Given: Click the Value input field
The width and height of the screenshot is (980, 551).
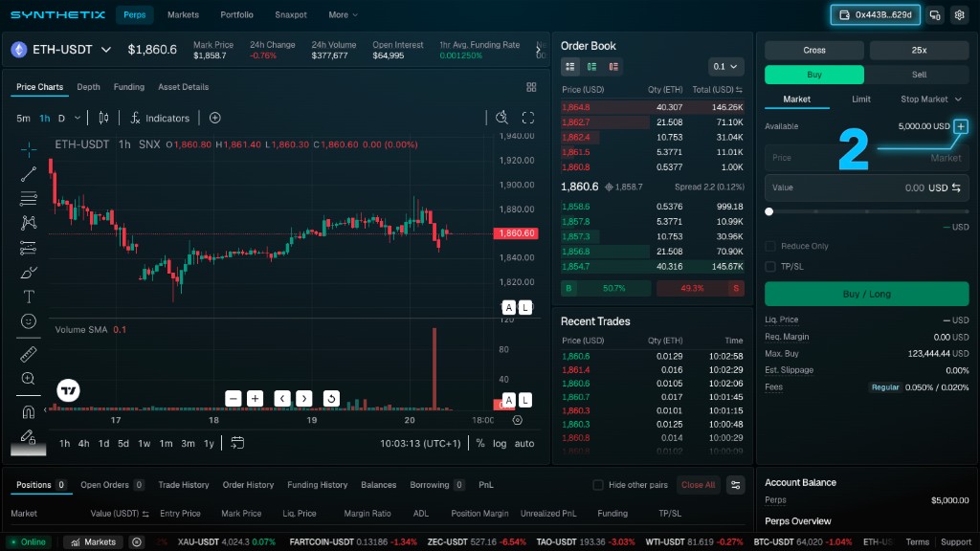Looking at the screenshot, I should 867,187.
